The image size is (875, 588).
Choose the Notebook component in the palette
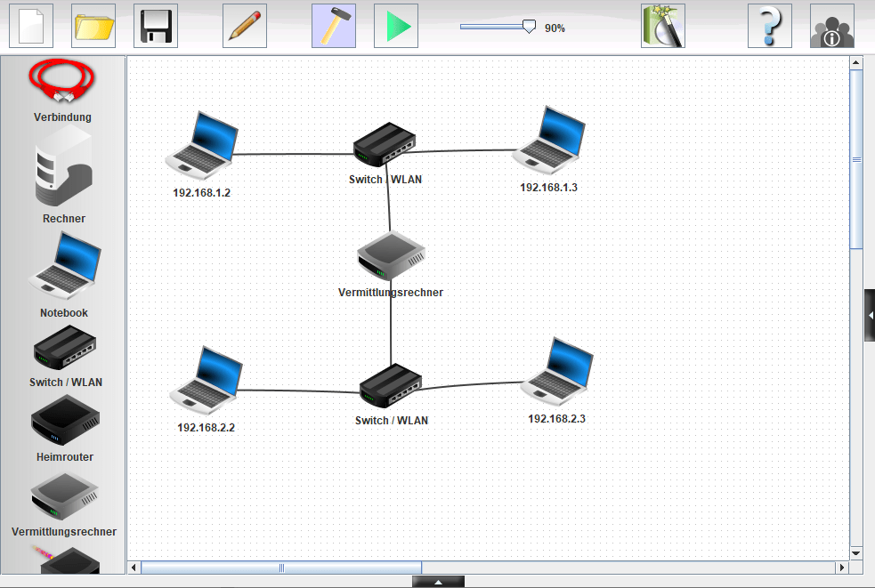point(64,267)
